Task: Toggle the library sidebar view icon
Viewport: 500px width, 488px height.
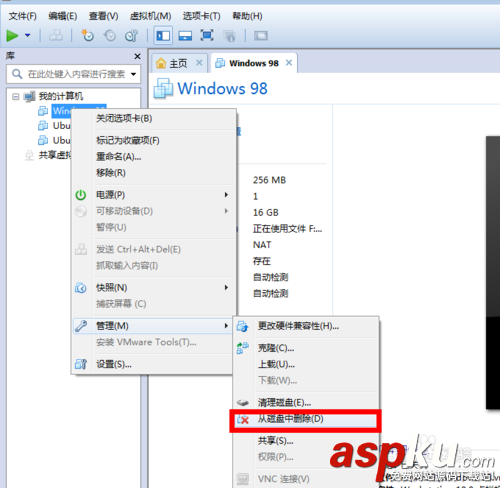Action: click(163, 35)
